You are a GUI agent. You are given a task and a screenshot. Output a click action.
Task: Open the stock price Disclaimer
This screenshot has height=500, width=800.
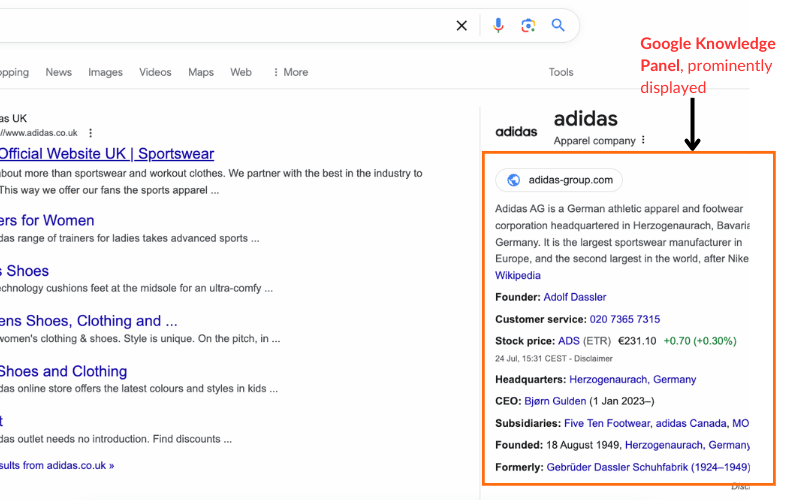pos(593,359)
